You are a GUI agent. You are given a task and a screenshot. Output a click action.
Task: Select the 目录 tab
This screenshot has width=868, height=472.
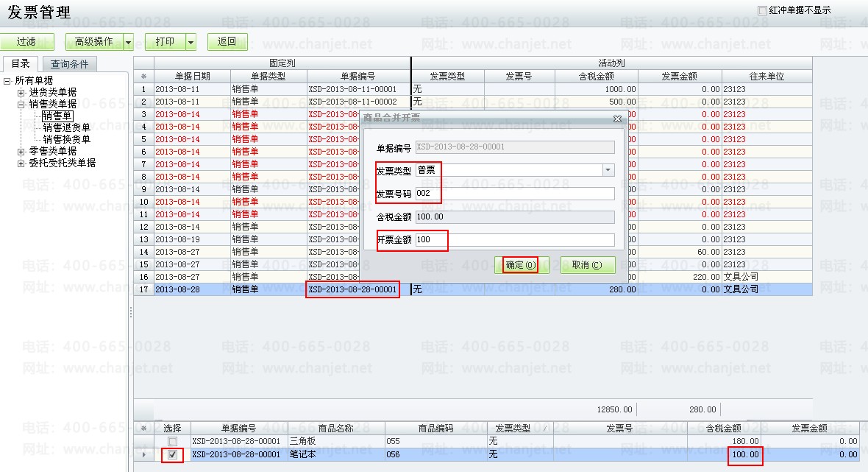tap(21, 64)
